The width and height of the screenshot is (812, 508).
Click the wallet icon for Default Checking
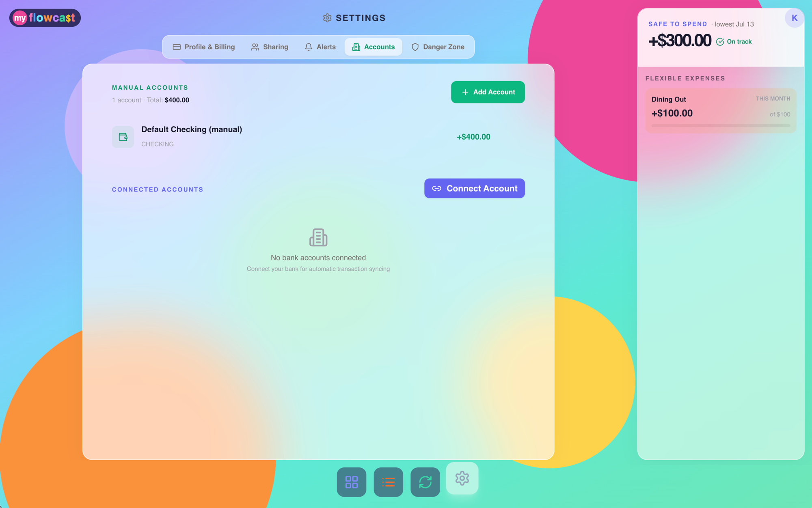tap(123, 137)
